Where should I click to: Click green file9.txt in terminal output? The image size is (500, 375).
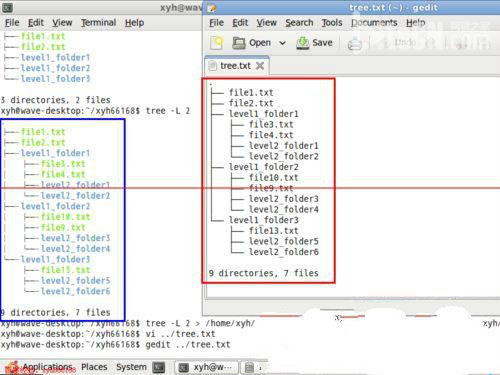coord(63,228)
